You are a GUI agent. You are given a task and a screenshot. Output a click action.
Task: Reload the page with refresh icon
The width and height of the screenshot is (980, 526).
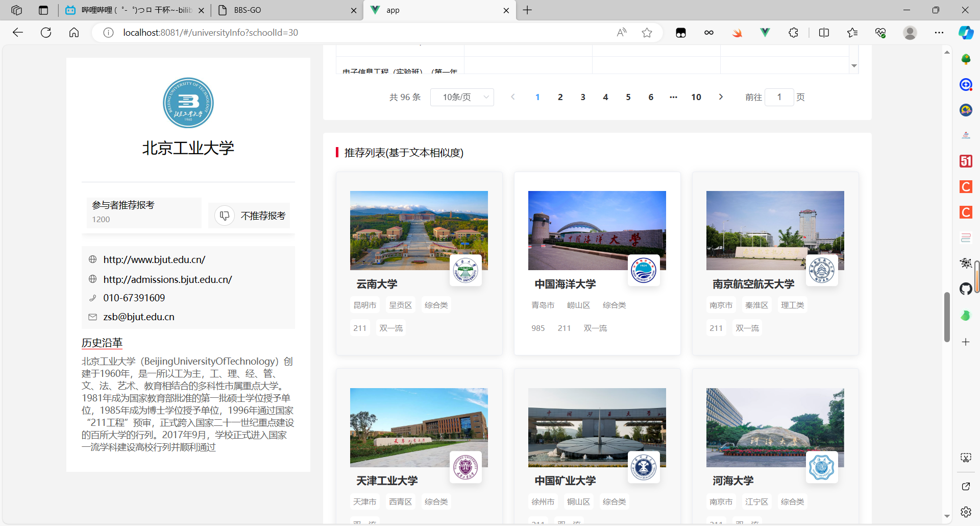pos(46,33)
